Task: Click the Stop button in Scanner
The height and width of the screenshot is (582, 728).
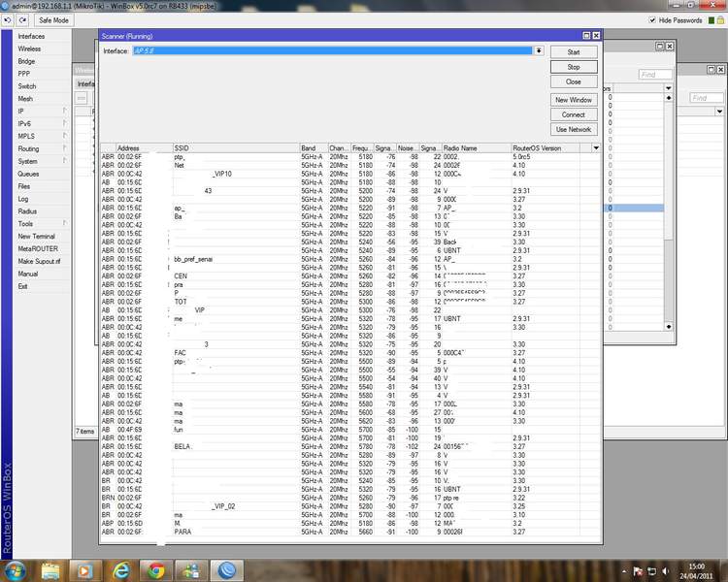Action: tap(574, 67)
